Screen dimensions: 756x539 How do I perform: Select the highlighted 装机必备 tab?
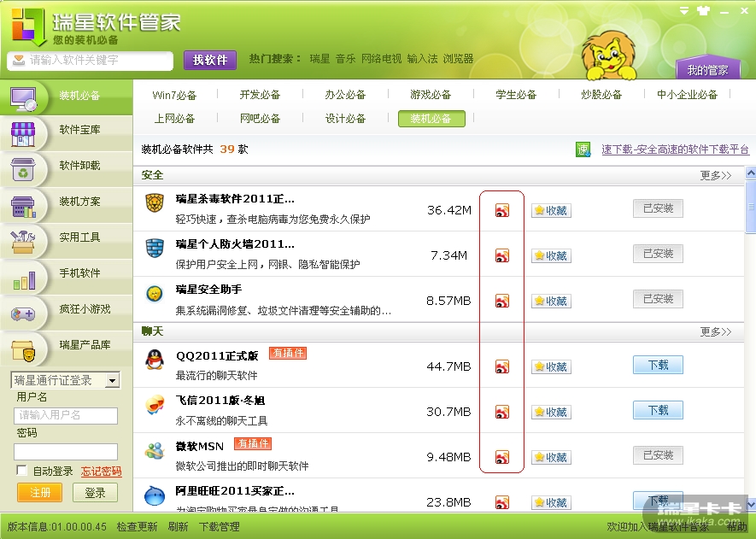[431, 119]
